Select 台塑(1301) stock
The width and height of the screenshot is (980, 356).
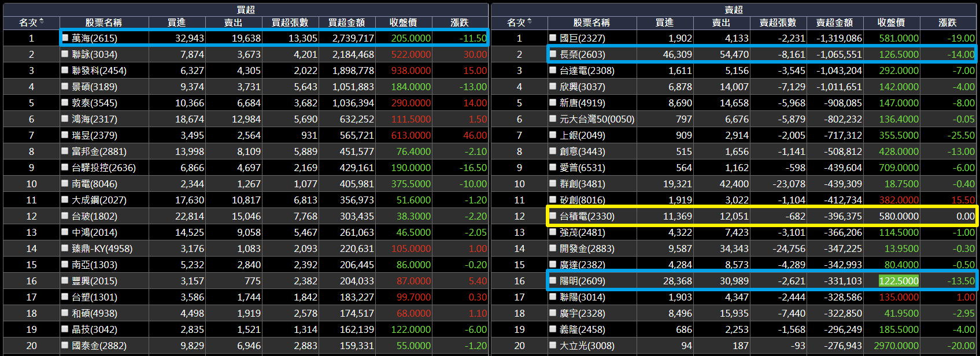(94, 297)
